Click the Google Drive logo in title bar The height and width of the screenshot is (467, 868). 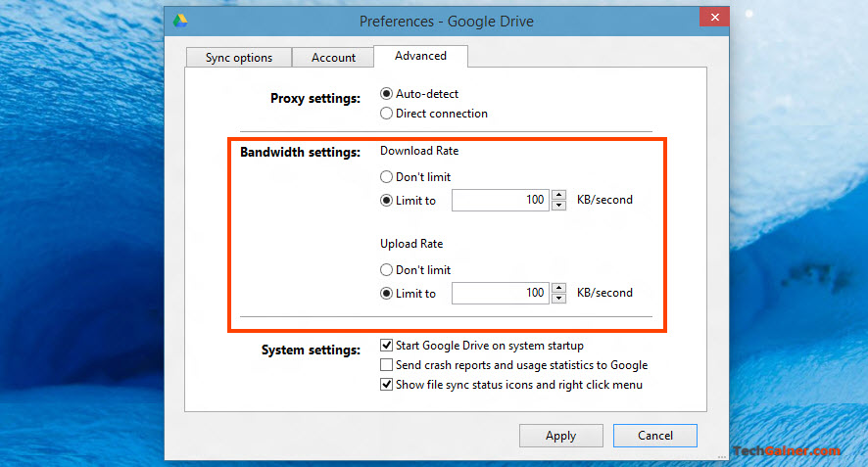[x=180, y=21]
